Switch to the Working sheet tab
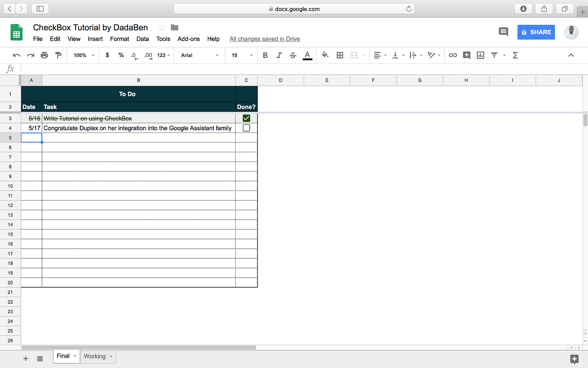588x368 pixels. point(95,356)
